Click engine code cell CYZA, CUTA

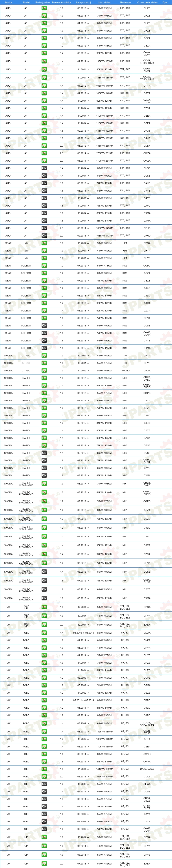[147, 807]
